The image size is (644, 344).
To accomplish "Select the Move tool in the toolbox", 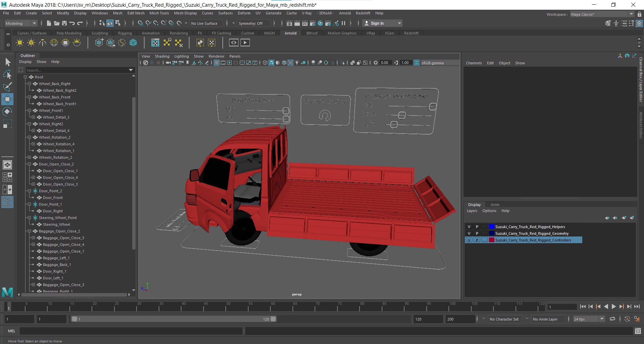I will click(x=7, y=99).
